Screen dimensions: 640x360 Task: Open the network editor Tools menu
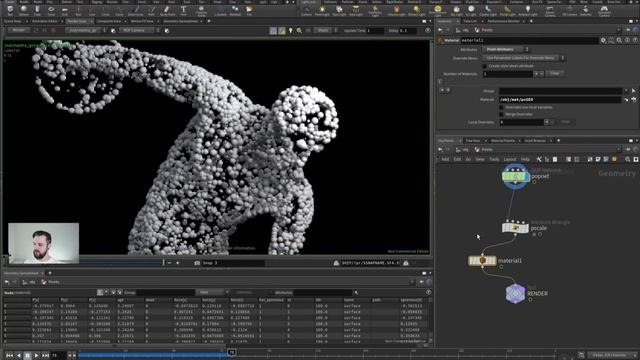(494, 159)
